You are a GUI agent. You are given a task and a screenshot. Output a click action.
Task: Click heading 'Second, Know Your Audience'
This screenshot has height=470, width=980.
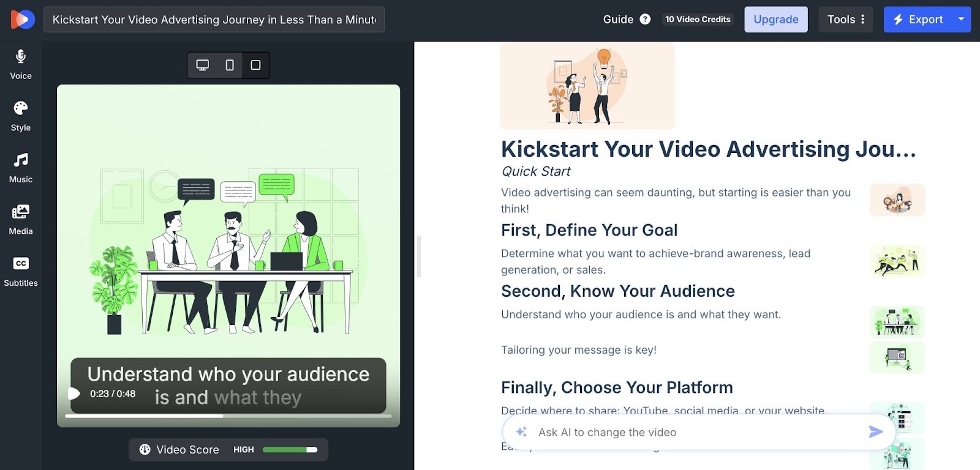618,291
